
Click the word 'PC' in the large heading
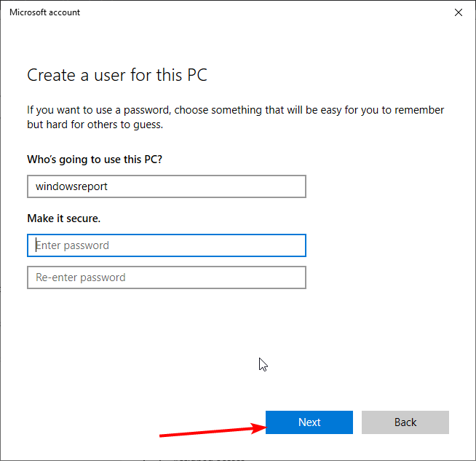click(x=197, y=76)
